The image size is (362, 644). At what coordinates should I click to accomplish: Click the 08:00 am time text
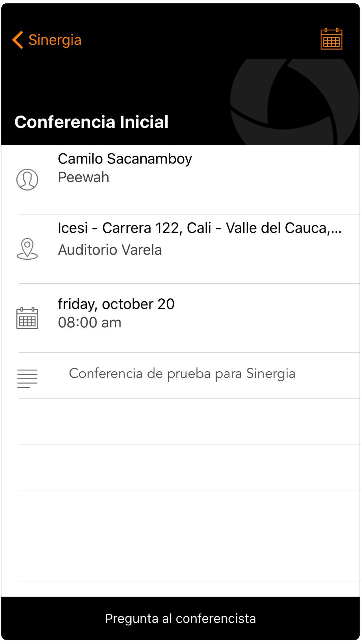point(90,323)
